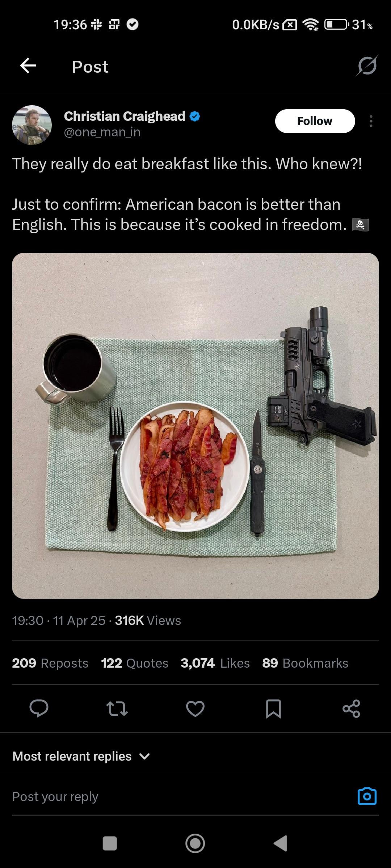391x868 pixels.
Task: Click into the Post your reply field
Action: 181,797
